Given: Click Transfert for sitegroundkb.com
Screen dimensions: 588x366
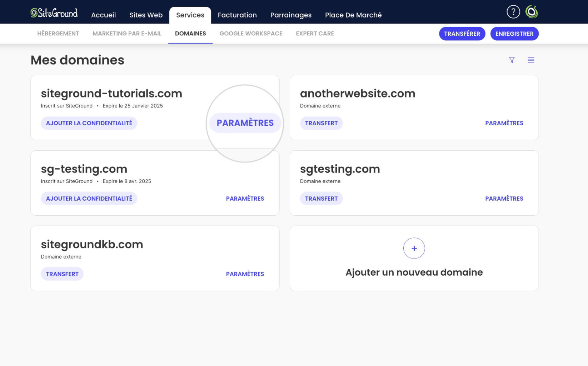Looking at the screenshot, I should pos(62,274).
